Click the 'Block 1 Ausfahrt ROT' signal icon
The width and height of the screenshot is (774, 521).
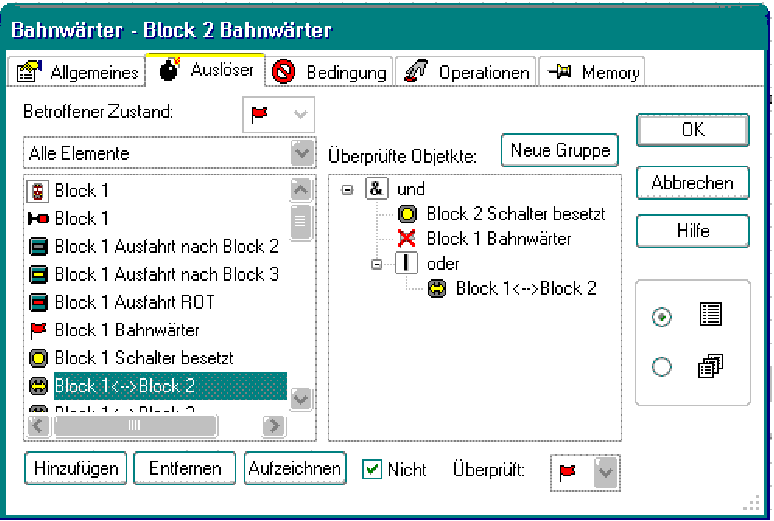tap(38, 302)
